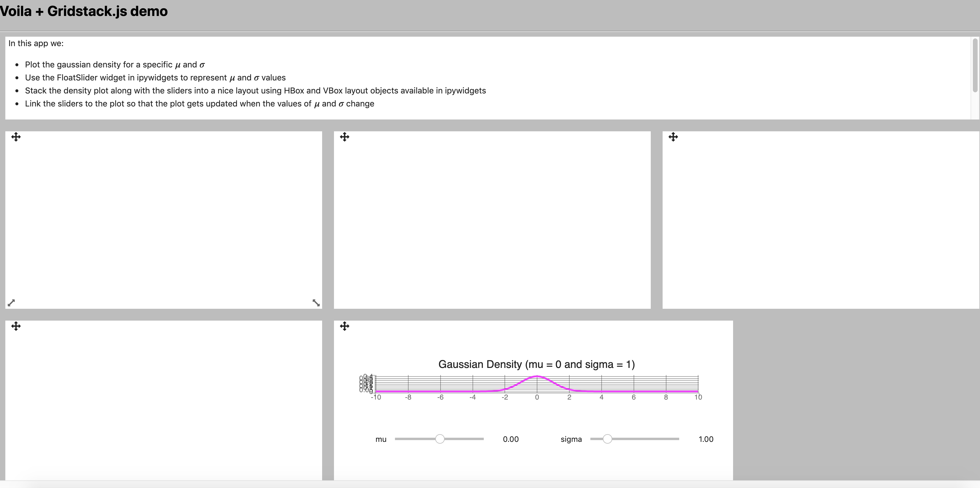This screenshot has width=980, height=488.
Task: Click the move handle of the top-left panel
Action: pos(16,137)
